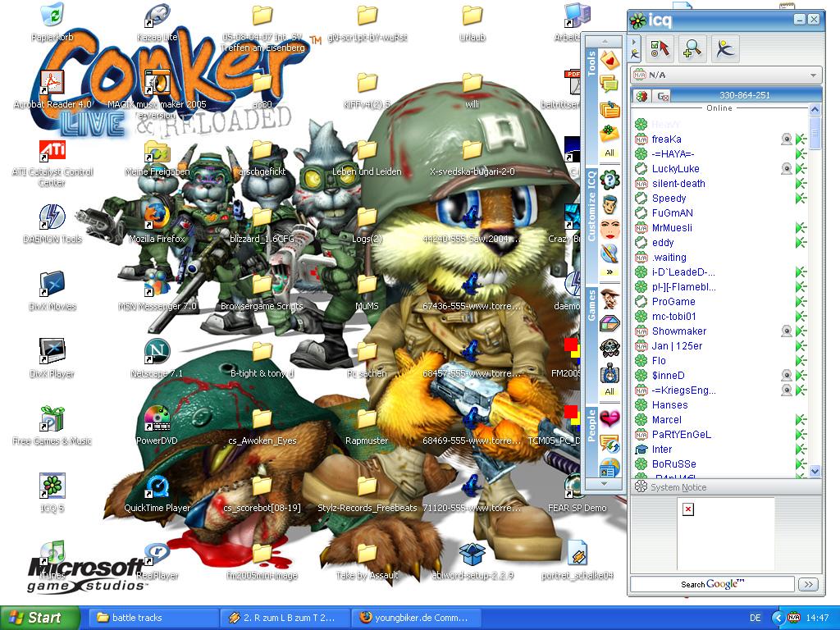This screenshot has height=630, width=840.
Task: Expand the hidden system tray icons chevron
Action: point(778,618)
